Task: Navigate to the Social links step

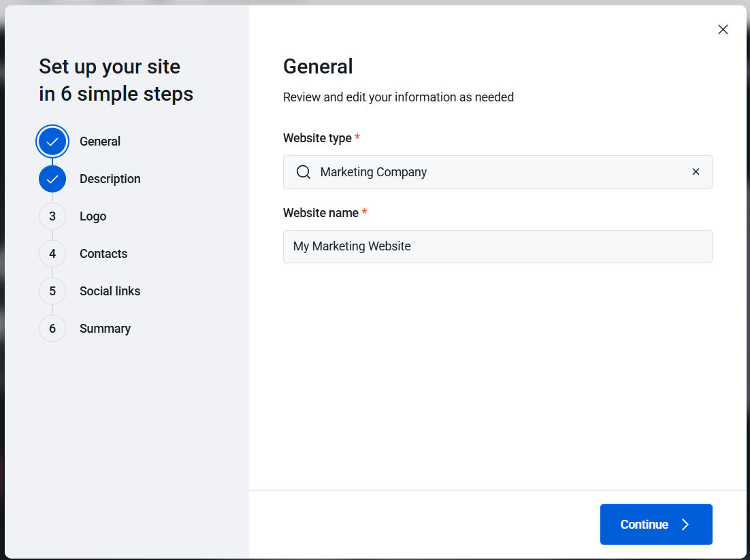Action: tap(110, 291)
